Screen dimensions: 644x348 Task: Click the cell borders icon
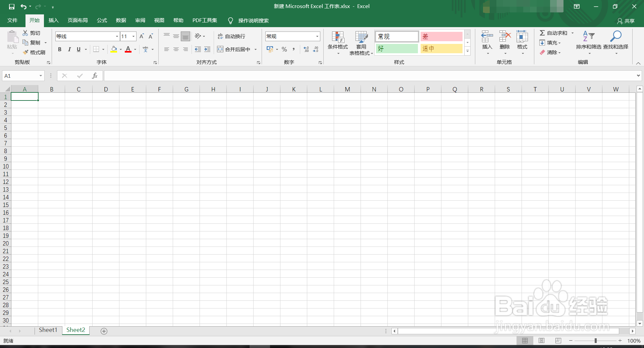click(96, 49)
